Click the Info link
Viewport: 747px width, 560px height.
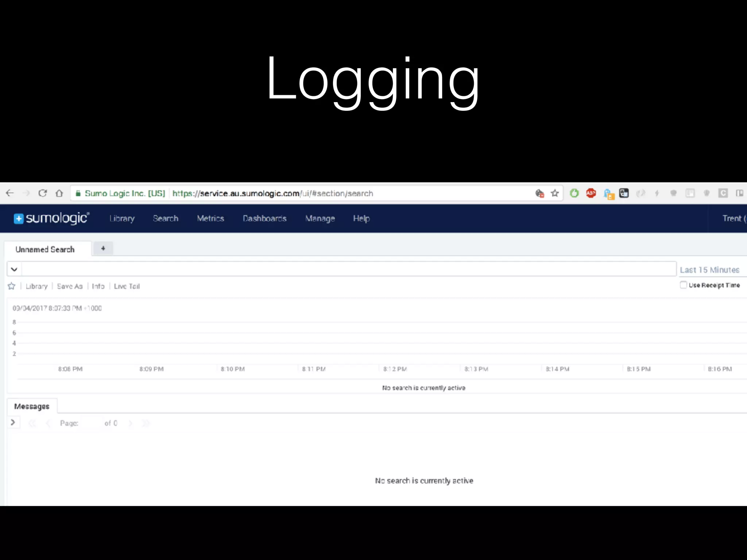tap(98, 286)
